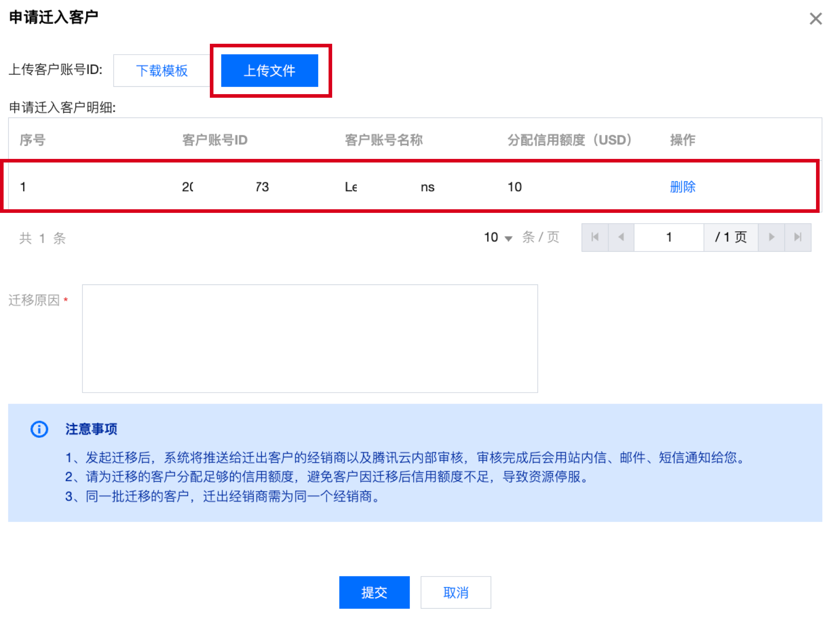This screenshot has width=840, height=623.
Task: Open the 10 条/页 page size dropdown
Action: [x=498, y=237]
